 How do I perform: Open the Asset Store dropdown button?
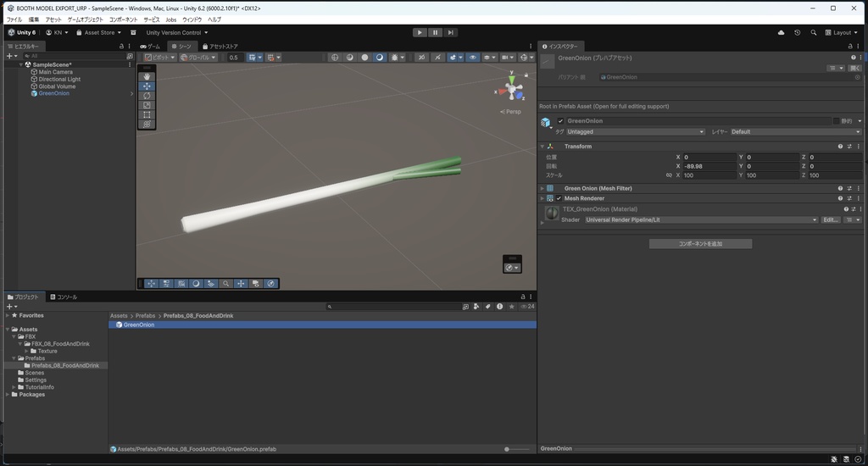pos(98,33)
